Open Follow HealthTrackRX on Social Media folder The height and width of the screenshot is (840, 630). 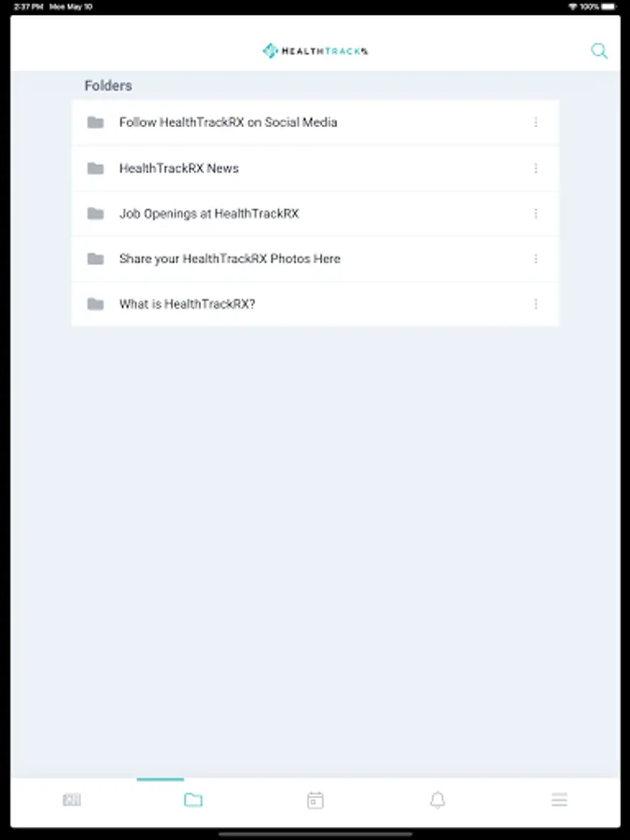315,122
